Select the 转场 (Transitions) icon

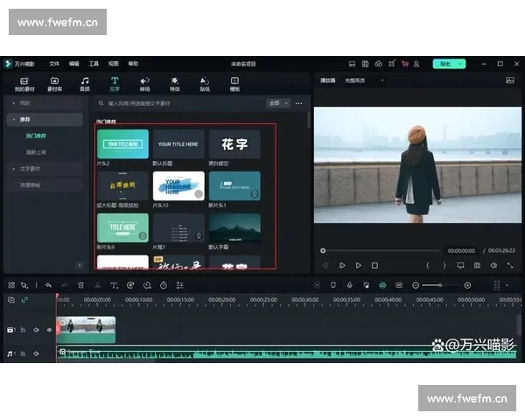click(x=144, y=83)
